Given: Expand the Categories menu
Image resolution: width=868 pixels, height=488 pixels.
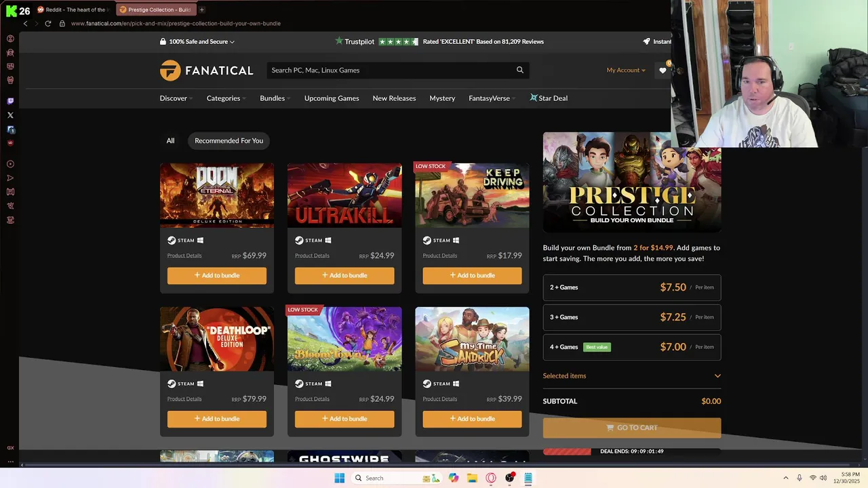Looking at the screenshot, I should [226, 98].
